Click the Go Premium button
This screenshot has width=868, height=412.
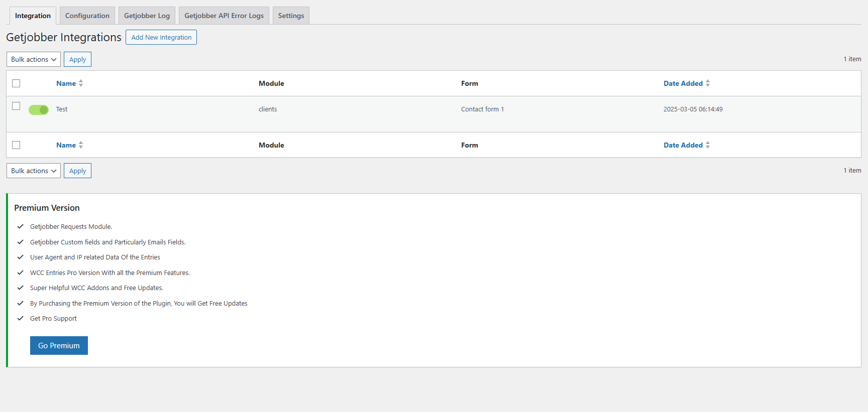click(x=59, y=345)
